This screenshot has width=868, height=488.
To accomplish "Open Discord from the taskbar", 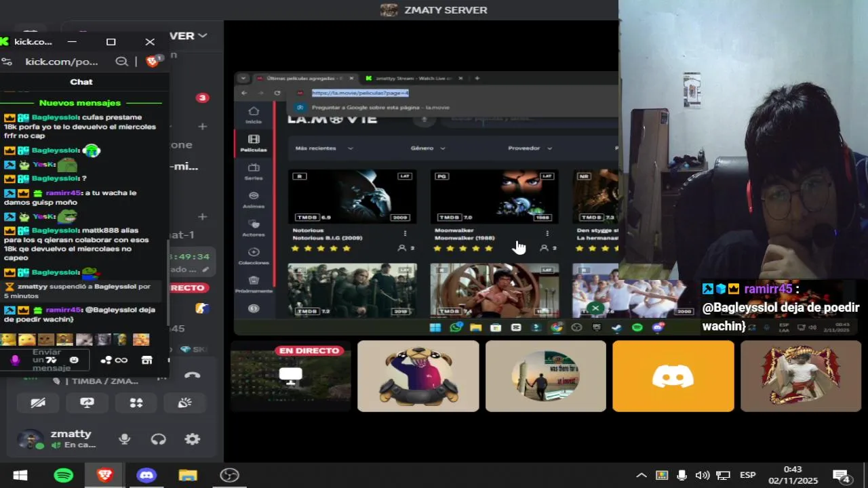I will click(x=146, y=475).
